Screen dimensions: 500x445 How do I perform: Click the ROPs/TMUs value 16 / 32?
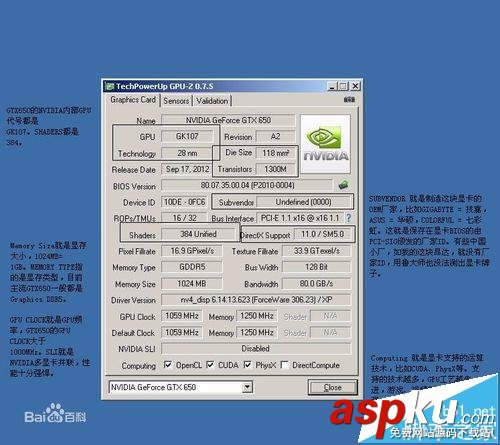(x=184, y=218)
